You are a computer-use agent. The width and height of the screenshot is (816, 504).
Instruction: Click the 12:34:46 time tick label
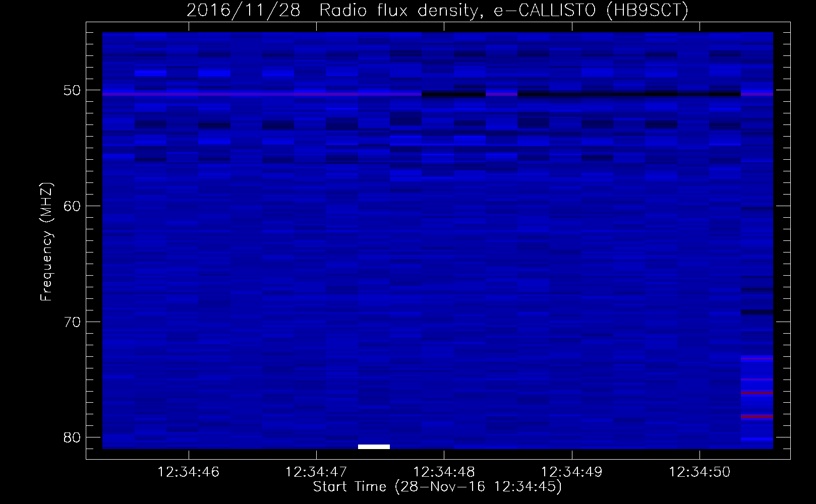189,472
